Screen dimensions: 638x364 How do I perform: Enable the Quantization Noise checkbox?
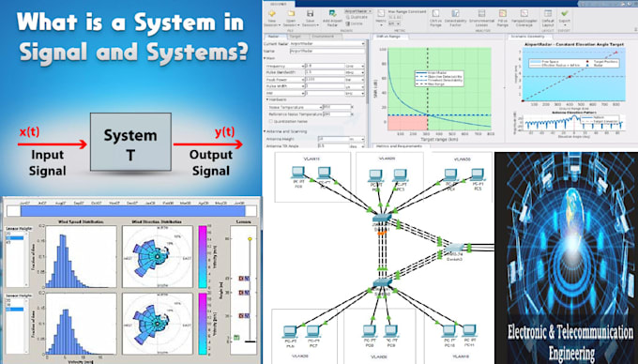(271, 122)
